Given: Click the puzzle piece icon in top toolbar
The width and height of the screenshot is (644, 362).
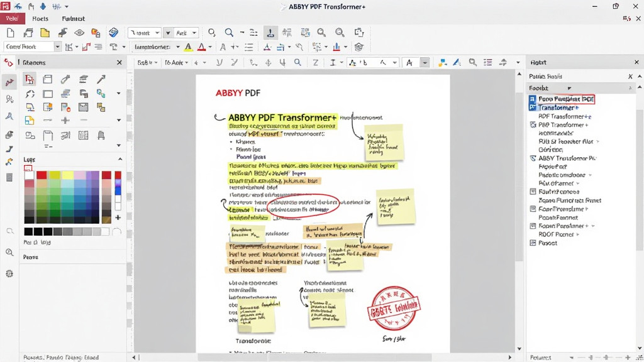Looking at the screenshot, I should click(359, 33).
